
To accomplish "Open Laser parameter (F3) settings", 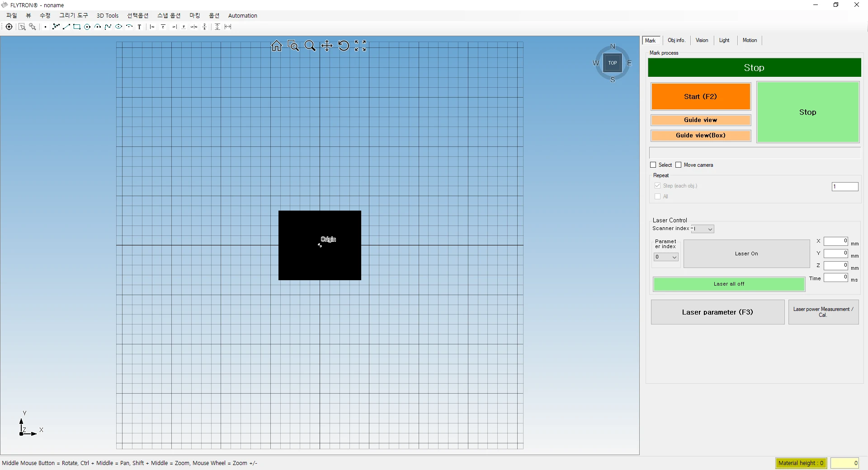I will point(717,312).
